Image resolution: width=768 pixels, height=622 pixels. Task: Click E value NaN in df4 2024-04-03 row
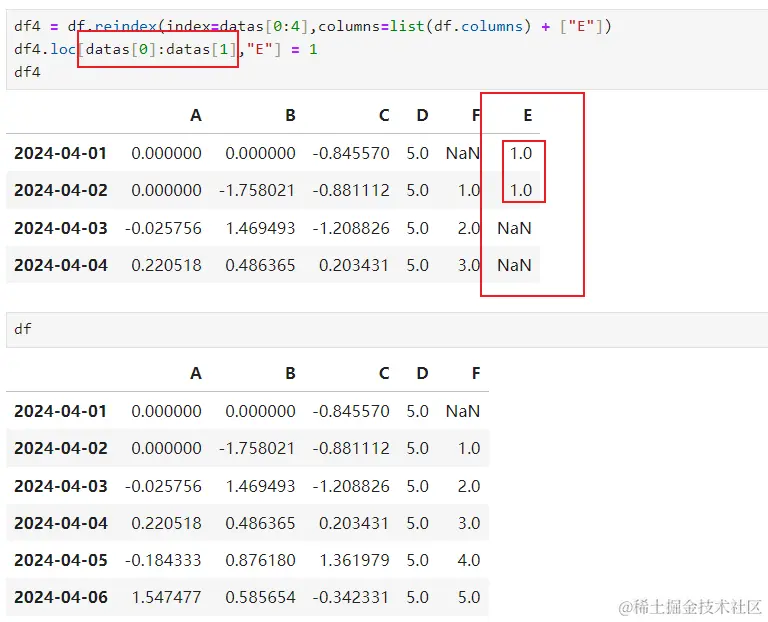tap(514, 228)
